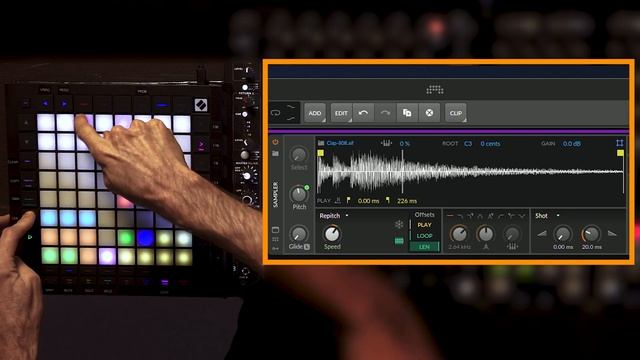The height and width of the screenshot is (360, 640).
Task: Click the yellow sample end marker
Action: click(x=620, y=153)
